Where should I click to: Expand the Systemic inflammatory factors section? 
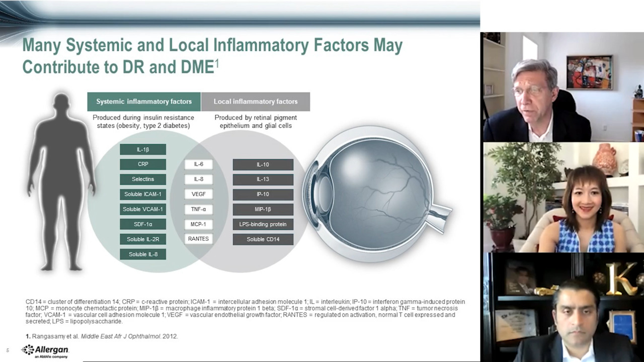[x=144, y=102]
